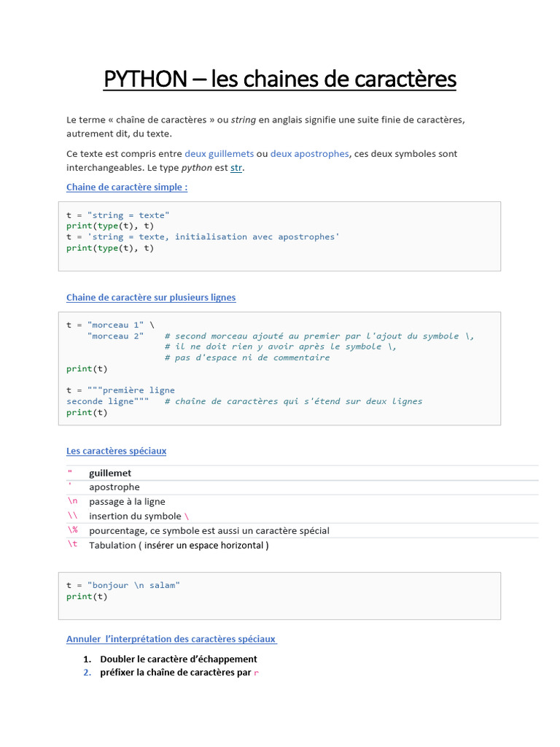Click list item "préfixer la chaîne de caractères par r"

tap(179, 672)
